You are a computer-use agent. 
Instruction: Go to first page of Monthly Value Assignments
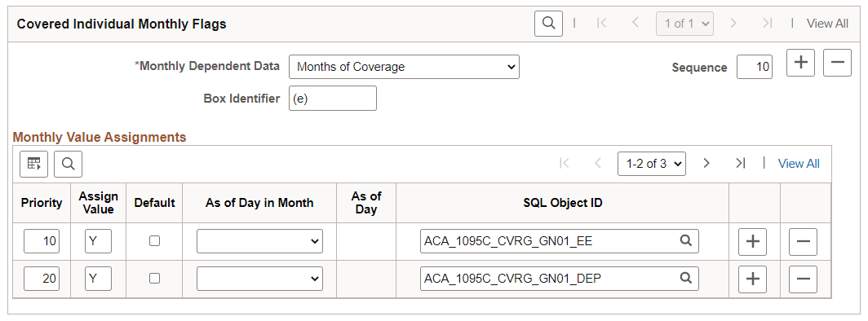564,164
